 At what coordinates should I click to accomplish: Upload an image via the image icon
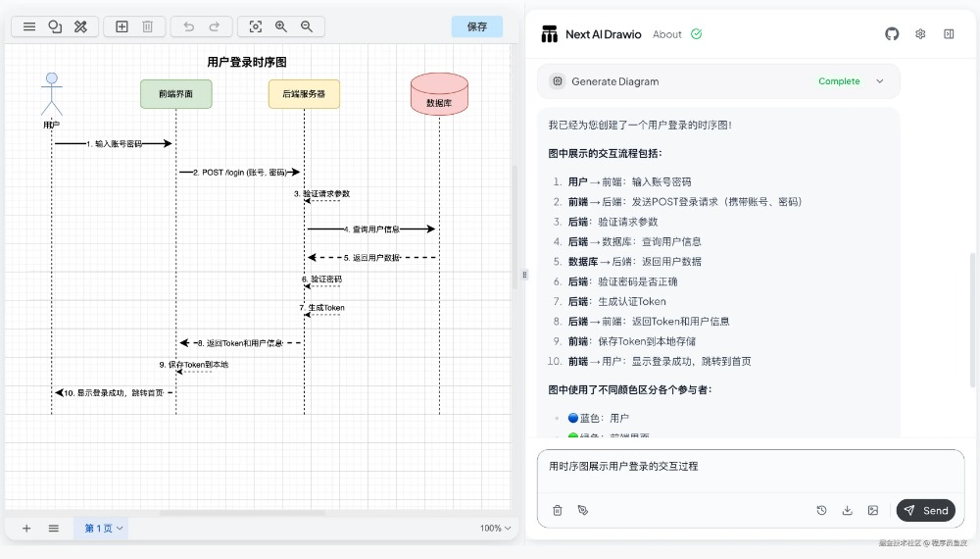(872, 510)
